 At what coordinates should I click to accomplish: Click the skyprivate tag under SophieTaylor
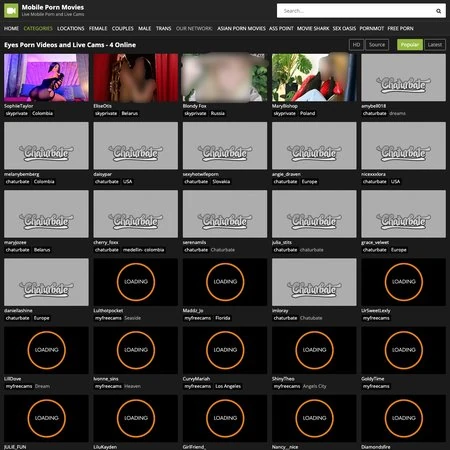pos(17,113)
